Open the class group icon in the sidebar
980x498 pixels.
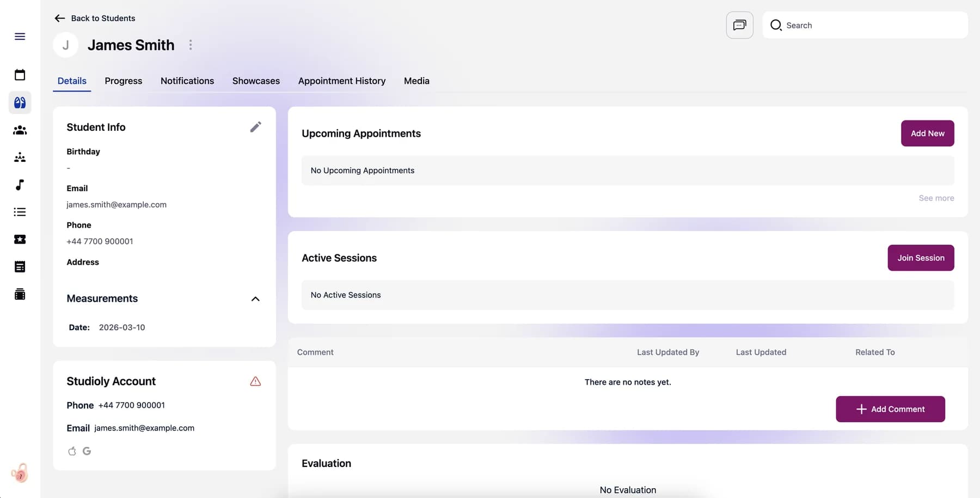click(20, 157)
